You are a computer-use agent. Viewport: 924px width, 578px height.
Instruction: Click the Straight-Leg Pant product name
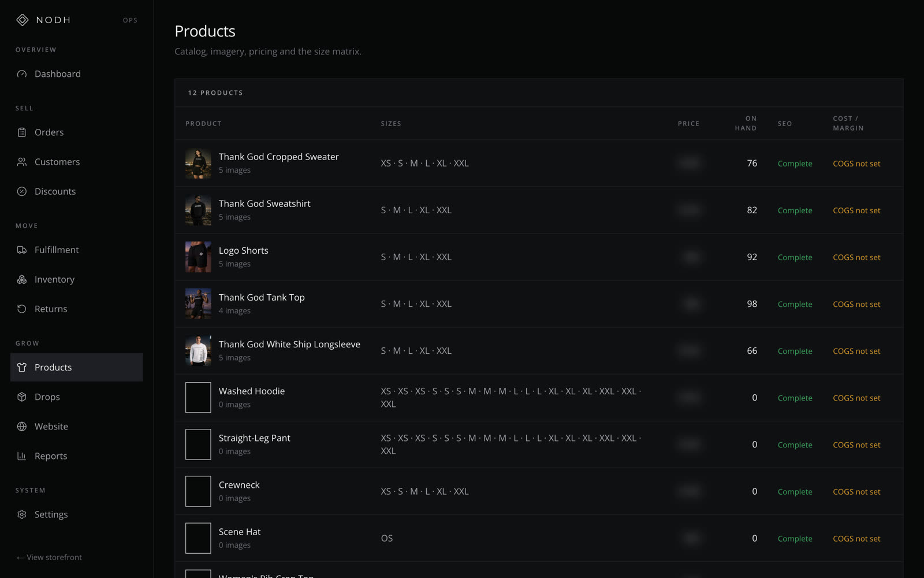coord(255,438)
